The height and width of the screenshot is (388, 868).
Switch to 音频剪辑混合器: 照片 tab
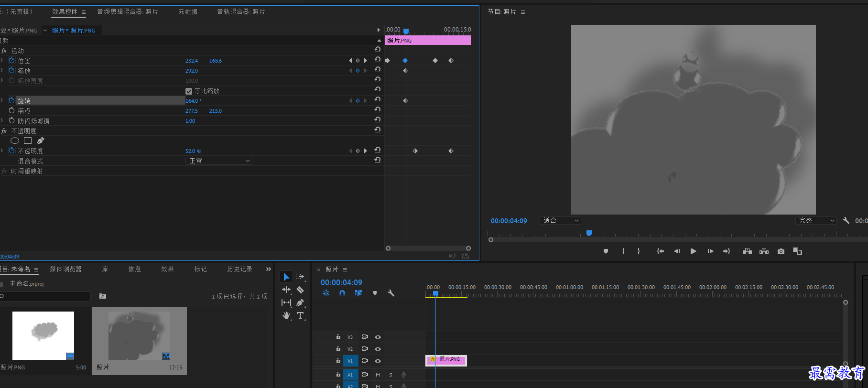pos(128,11)
